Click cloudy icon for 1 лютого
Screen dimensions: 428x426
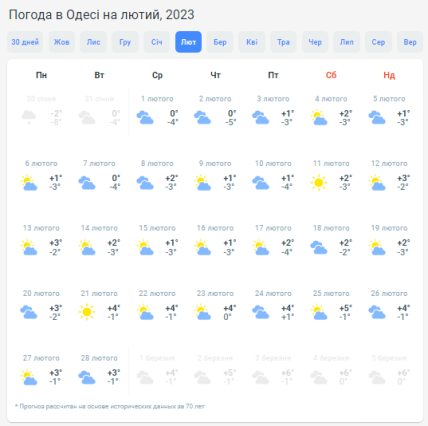click(x=145, y=118)
